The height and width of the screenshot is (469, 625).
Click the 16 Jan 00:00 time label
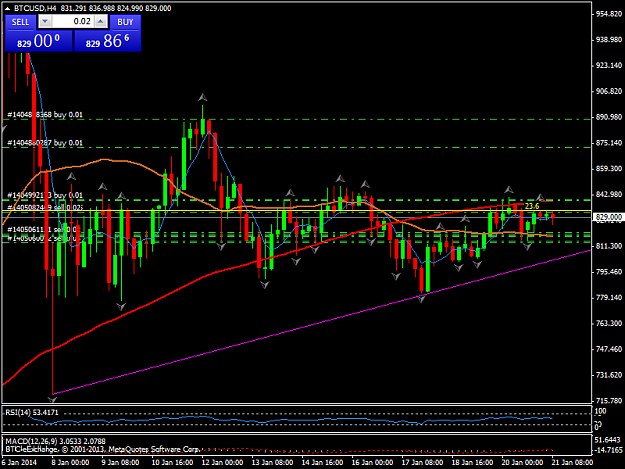pos(372,463)
